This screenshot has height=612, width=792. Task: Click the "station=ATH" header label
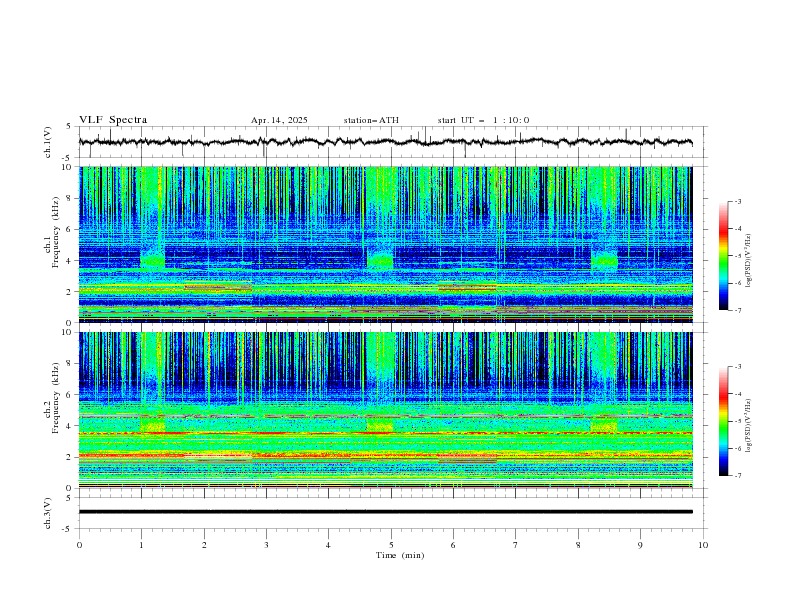click(x=371, y=120)
